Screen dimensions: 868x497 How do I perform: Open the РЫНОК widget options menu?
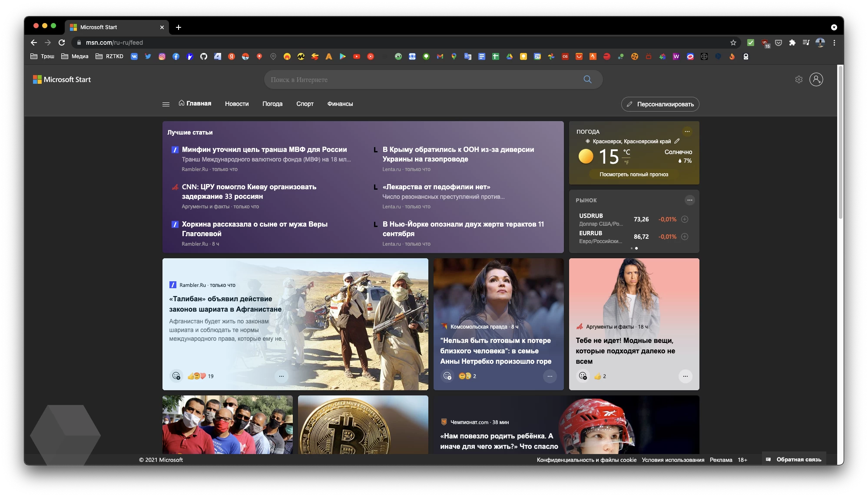point(690,200)
